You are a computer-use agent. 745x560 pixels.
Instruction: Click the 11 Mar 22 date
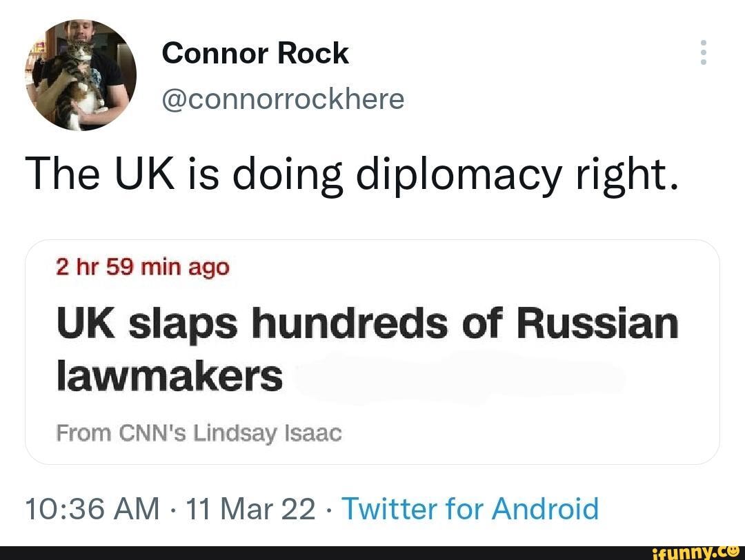click(252, 508)
